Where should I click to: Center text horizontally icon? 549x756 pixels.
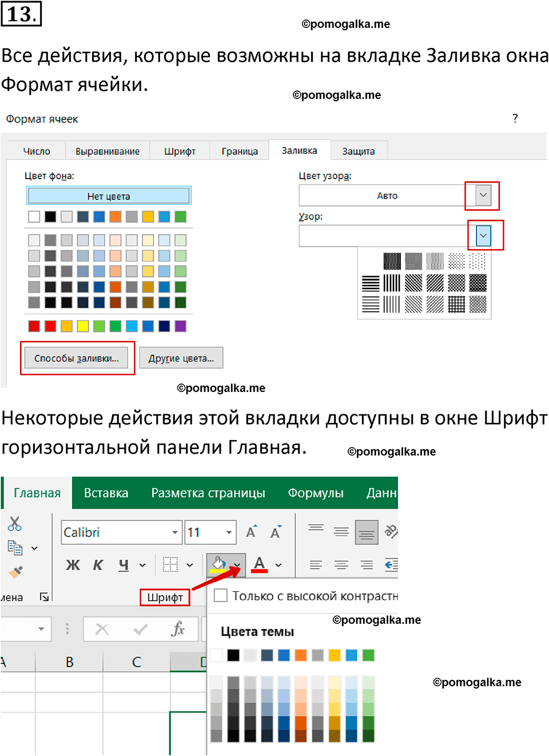tap(341, 565)
